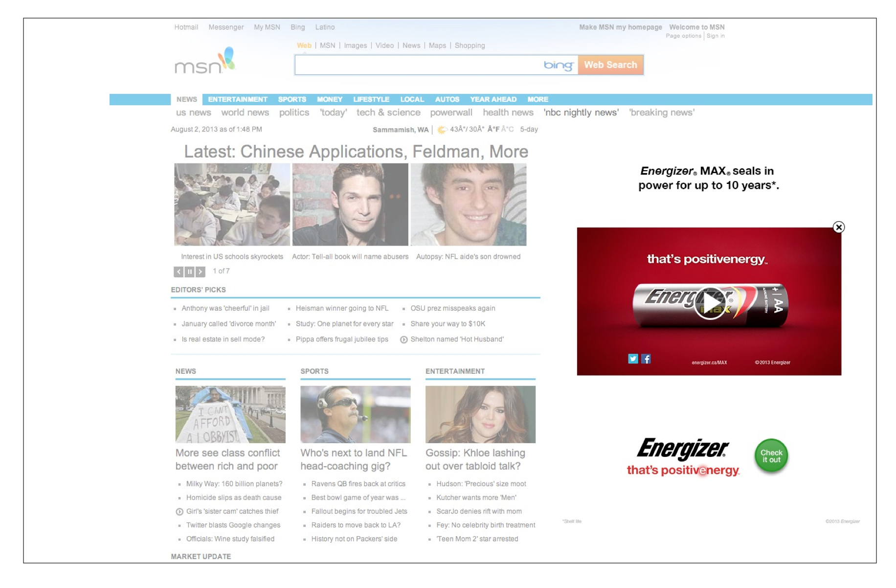896x588 pixels.
Task: Open the NEWS navigation tab
Action: point(186,99)
